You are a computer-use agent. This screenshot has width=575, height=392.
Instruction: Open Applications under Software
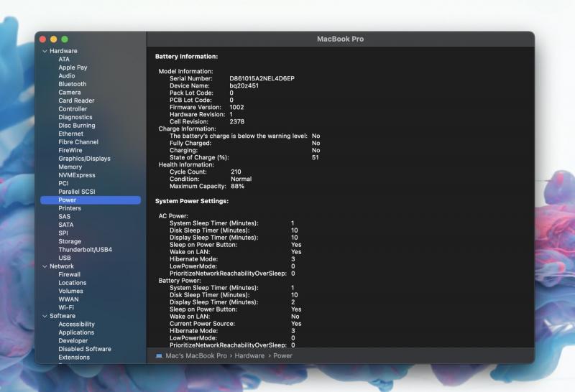coord(76,332)
